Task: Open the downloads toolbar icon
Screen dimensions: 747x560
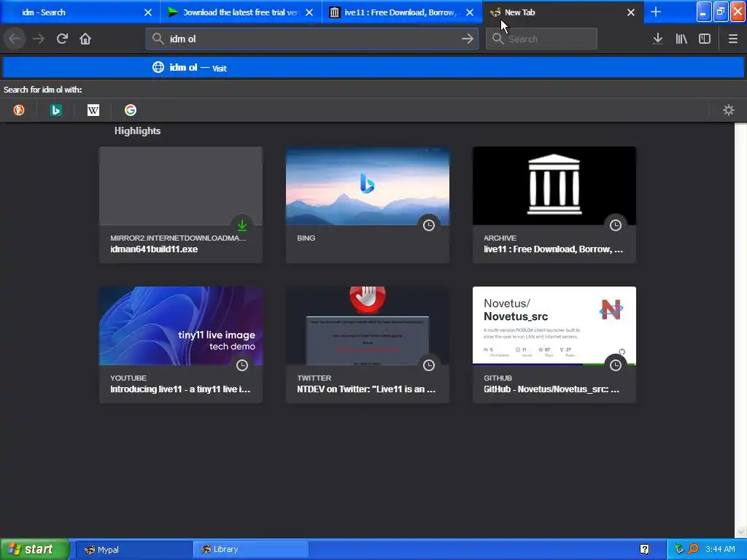Action: (657, 39)
